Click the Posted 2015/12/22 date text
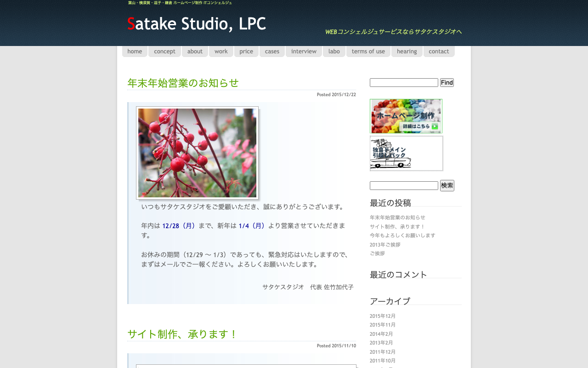The image size is (588, 368). pyautogui.click(x=336, y=95)
